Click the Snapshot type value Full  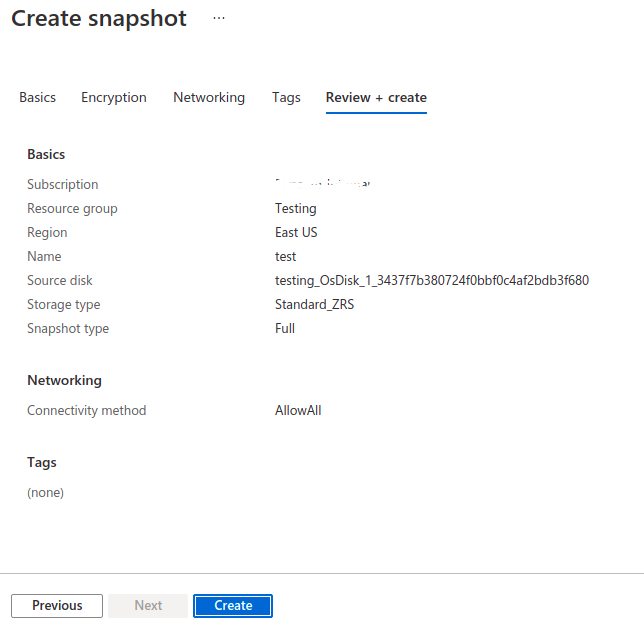tap(285, 328)
